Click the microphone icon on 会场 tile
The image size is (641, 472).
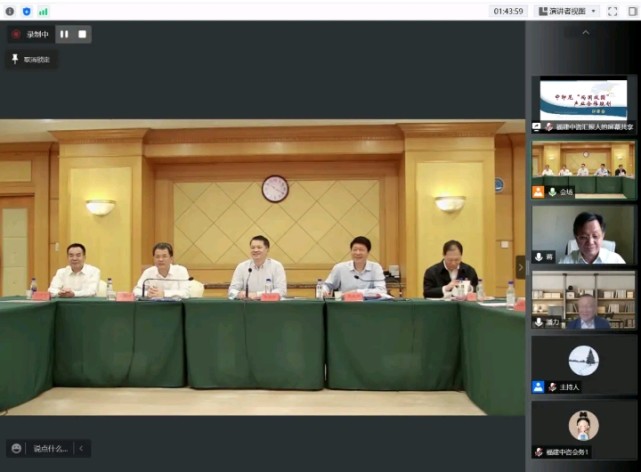tap(552, 192)
